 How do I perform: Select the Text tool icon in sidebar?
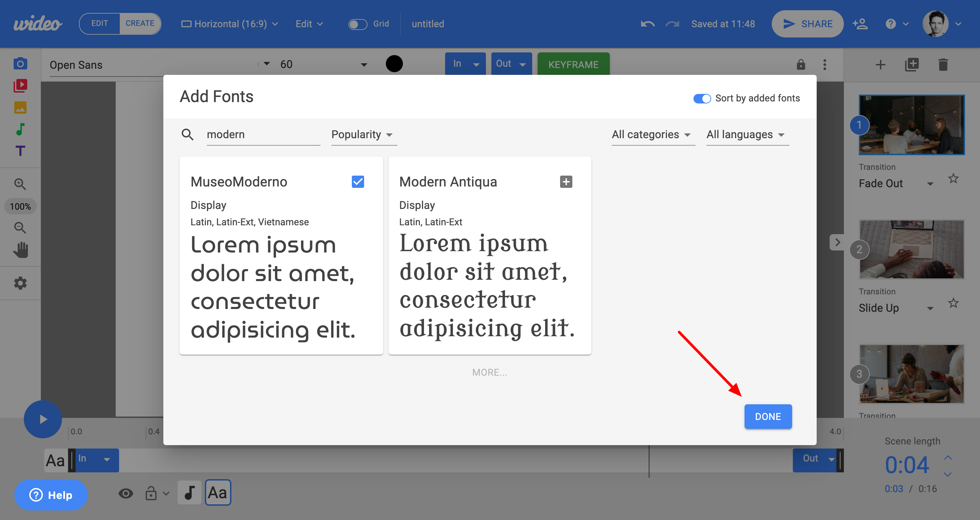click(20, 151)
